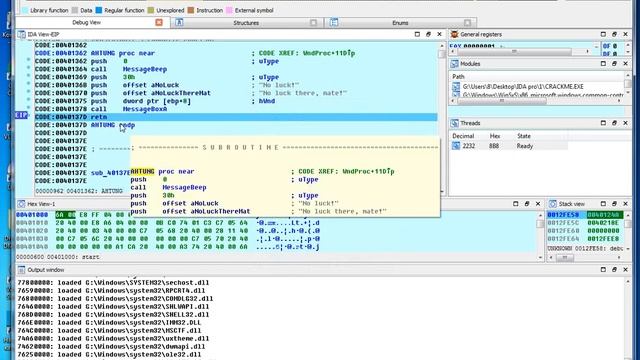Viewport: 640px width, 360px height.
Task: Click the offset aNoLuckThereMat operand
Action: pos(167,93)
